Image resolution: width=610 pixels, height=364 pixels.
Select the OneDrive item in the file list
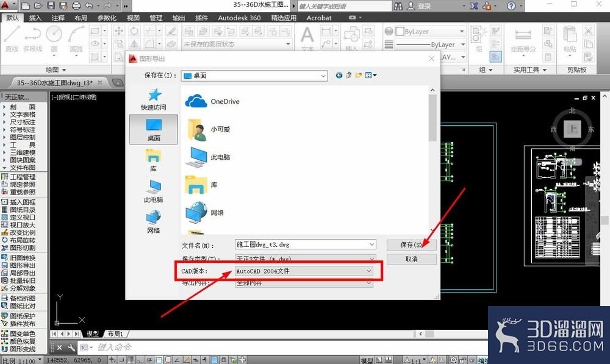click(212, 101)
